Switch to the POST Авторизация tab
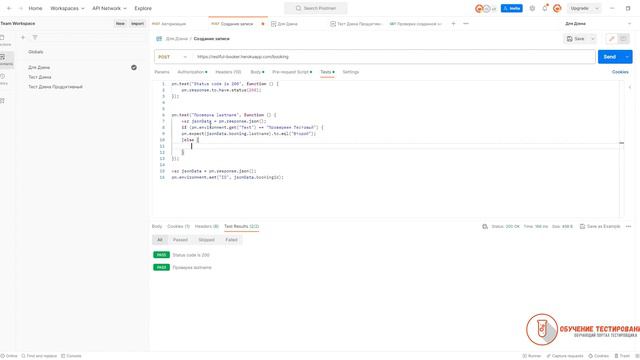The height and width of the screenshot is (360, 640). point(169,24)
